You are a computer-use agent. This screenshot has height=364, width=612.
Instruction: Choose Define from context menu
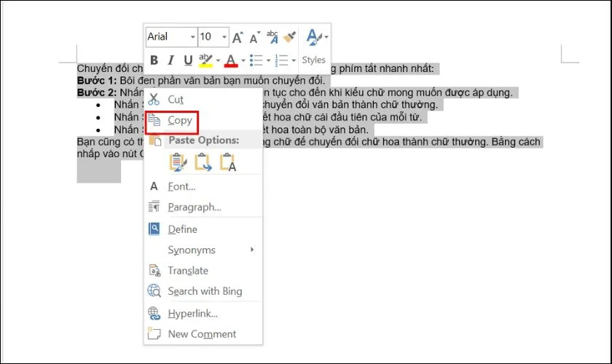(x=203, y=229)
